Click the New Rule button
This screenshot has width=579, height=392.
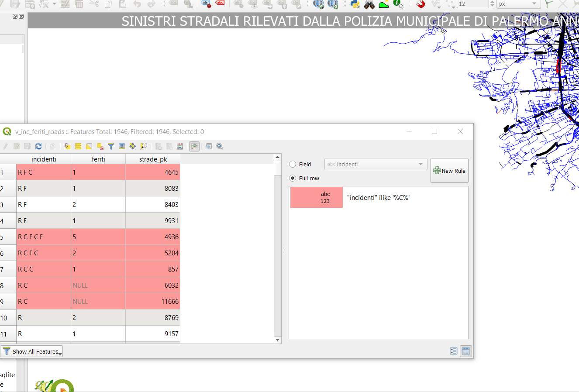[x=449, y=171]
